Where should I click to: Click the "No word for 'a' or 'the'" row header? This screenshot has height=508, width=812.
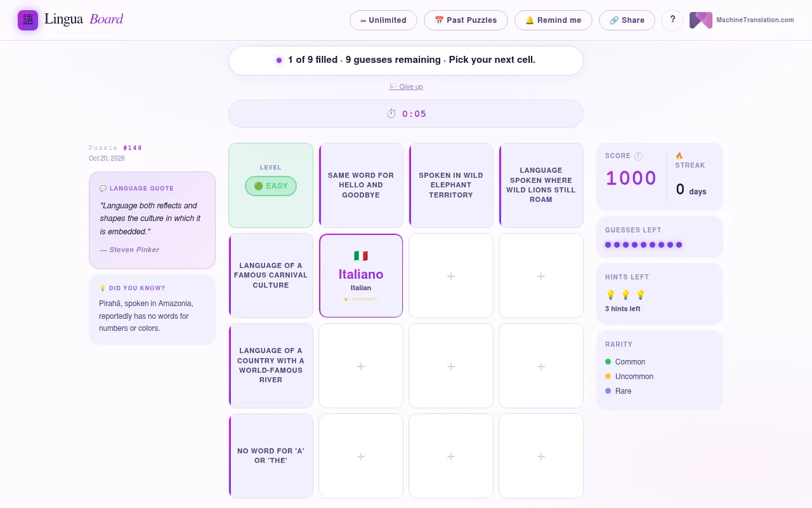coord(271,456)
